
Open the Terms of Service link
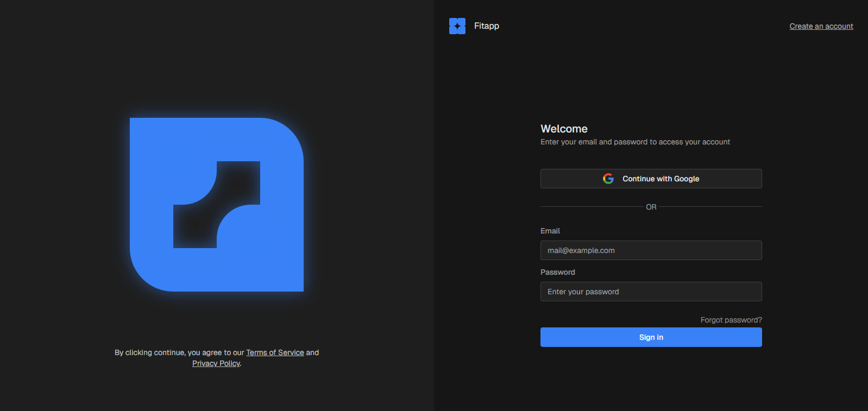point(275,352)
